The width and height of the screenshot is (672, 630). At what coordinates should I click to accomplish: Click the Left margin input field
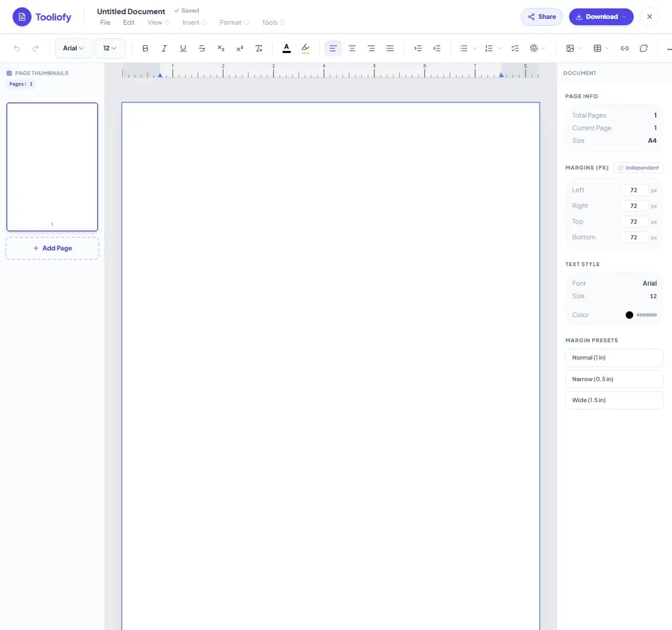coord(634,190)
